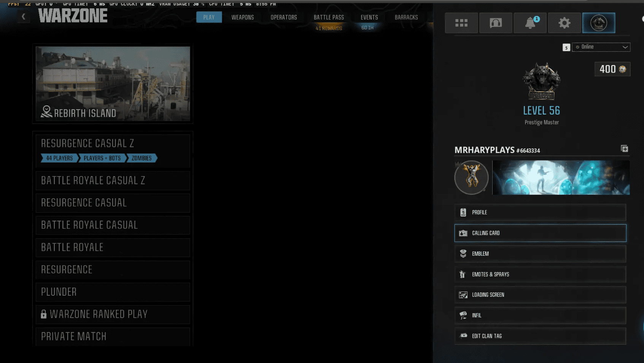Open the notifications bell icon

530,23
